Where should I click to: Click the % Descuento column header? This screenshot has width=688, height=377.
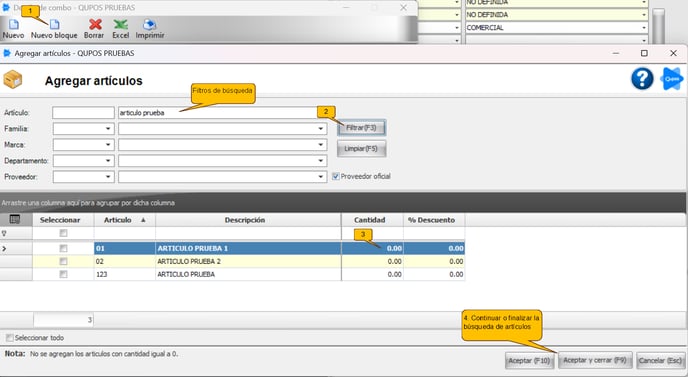434,220
